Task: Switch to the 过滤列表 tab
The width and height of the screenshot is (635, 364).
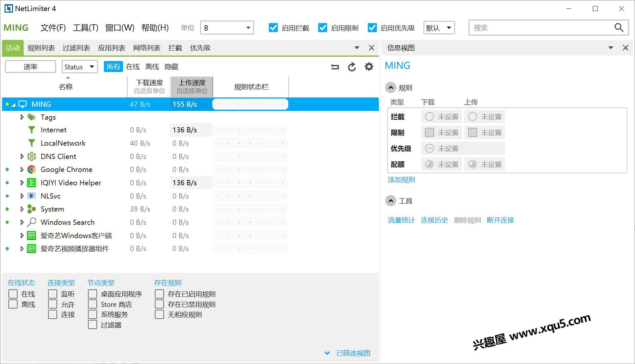Action: click(x=76, y=48)
